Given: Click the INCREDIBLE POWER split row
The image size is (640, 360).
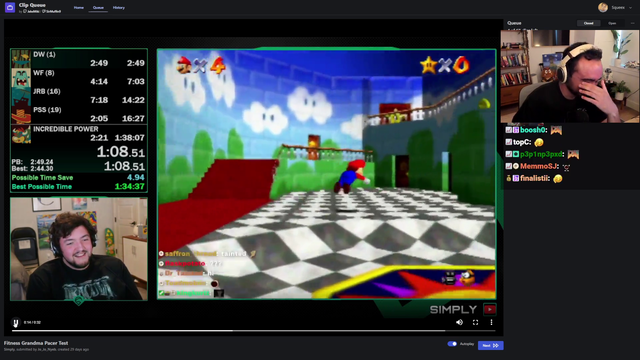Looking at the screenshot, I should point(78,134).
